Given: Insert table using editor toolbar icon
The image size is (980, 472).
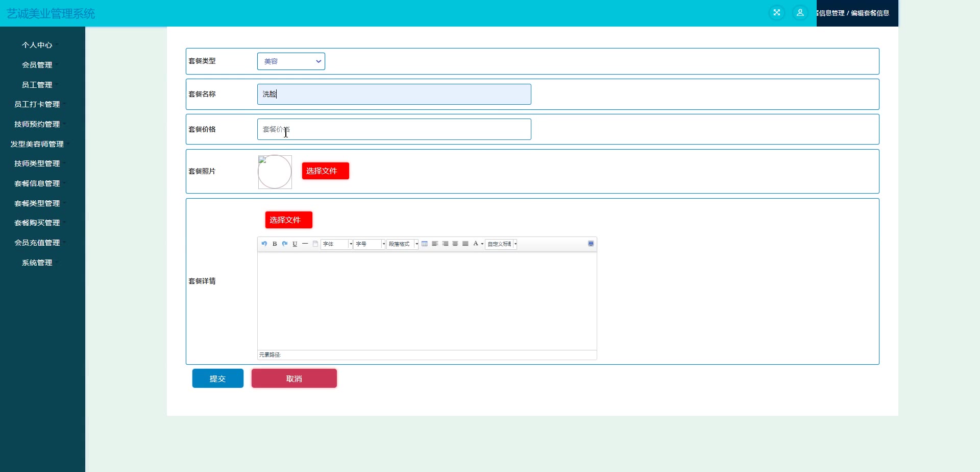Looking at the screenshot, I should click(x=425, y=244).
